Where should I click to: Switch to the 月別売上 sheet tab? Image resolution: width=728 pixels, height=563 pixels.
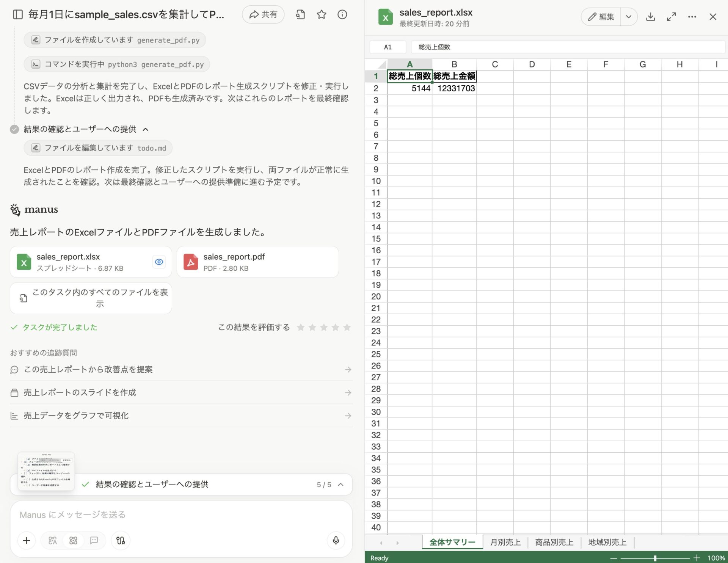506,542
